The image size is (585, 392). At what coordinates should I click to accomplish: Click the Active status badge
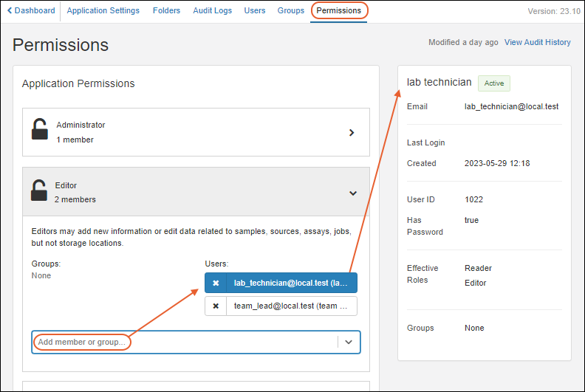coord(494,83)
